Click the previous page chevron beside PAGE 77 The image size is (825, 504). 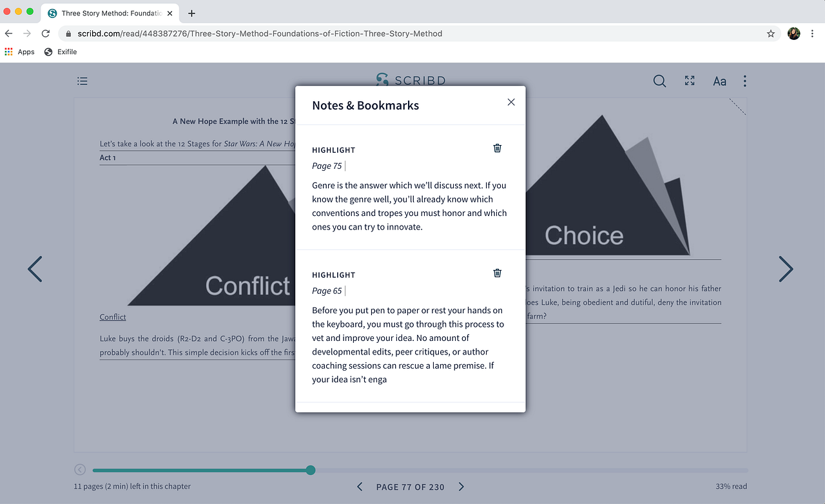[359, 487]
